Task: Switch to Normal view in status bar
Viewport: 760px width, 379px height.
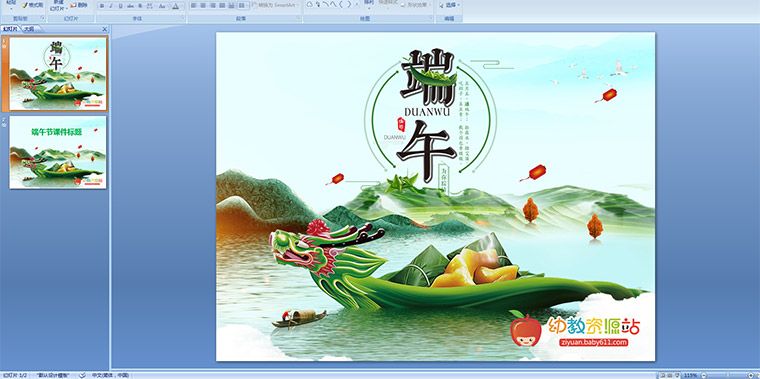Action: (x=662, y=375)
